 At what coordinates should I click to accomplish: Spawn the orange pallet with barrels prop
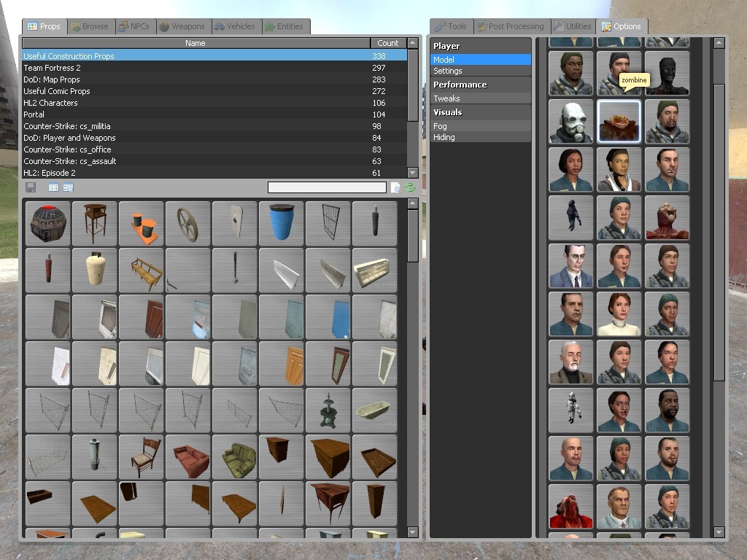click(141, 223)
